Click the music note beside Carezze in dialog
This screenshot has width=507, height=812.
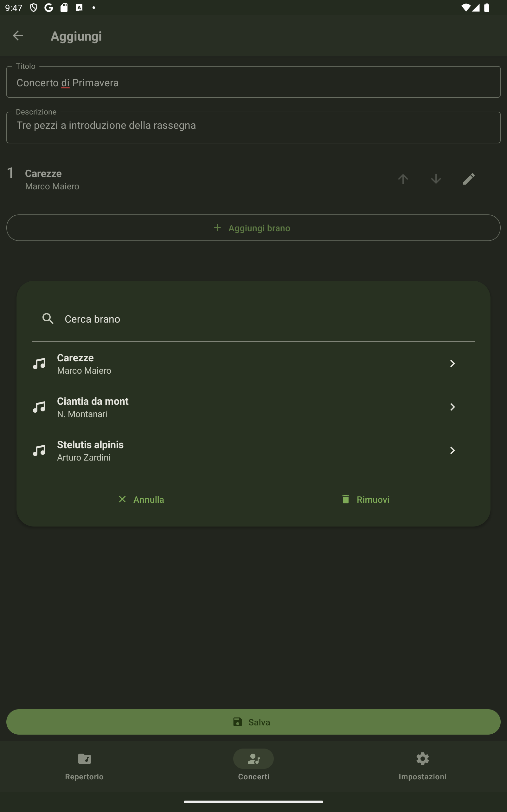pyautogui.click(x=39, y=363)
